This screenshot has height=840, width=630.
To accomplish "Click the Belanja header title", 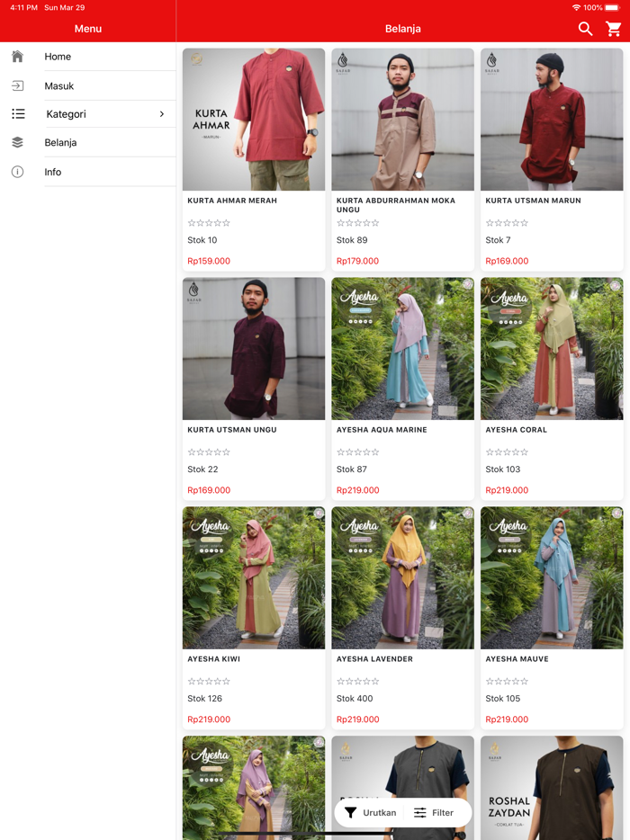I will [x=402, y=29].
